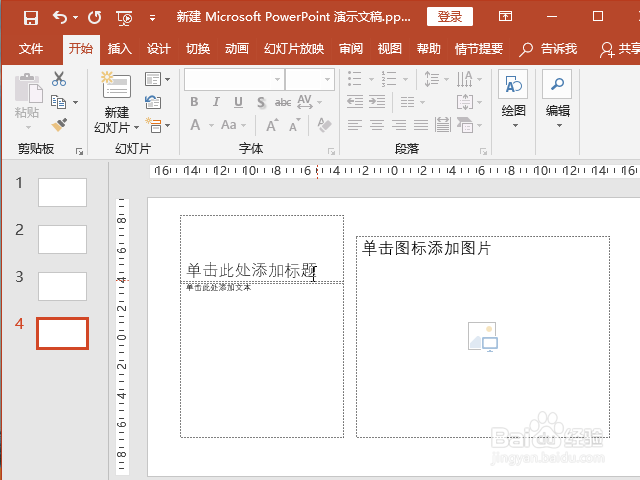
Task: Apply numbered list
Action: click(x=389, y=79)
